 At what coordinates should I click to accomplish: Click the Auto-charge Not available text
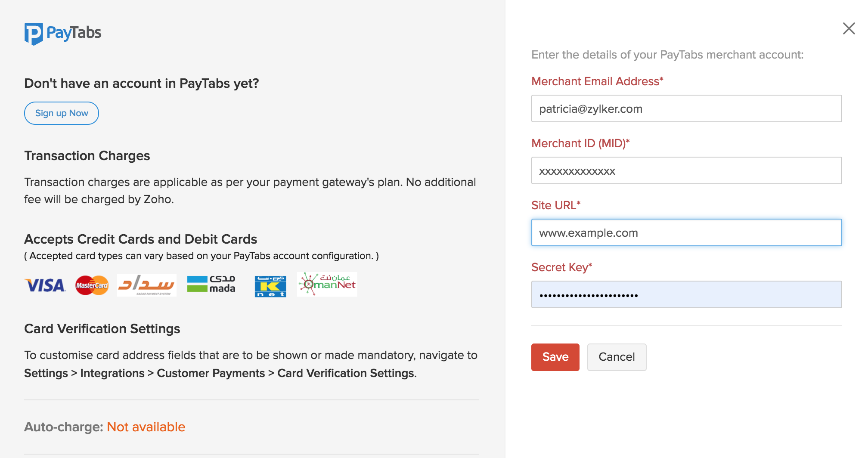click(x=146, y=427)
